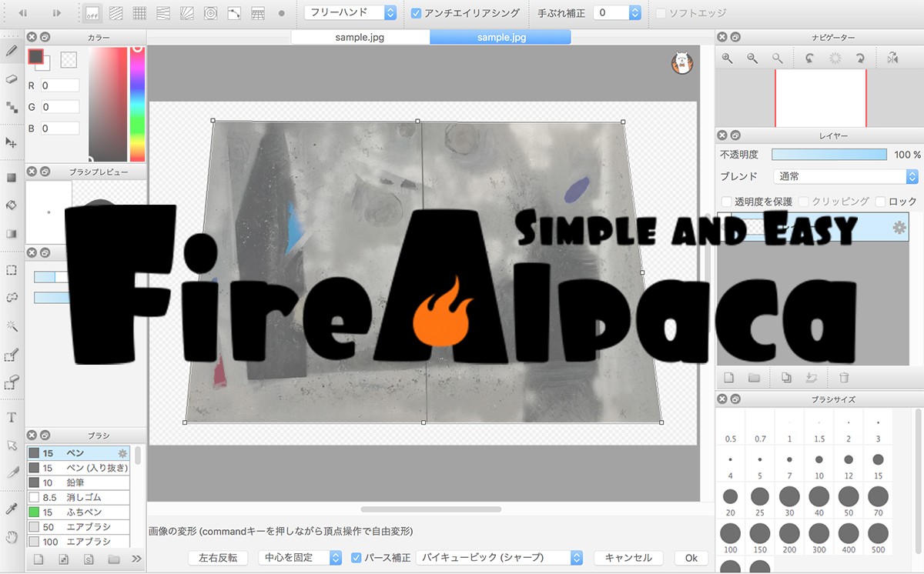Select the Move tool
Viewport: 924px width, 574px height.
pyautogui.click(x=12, y=142)
